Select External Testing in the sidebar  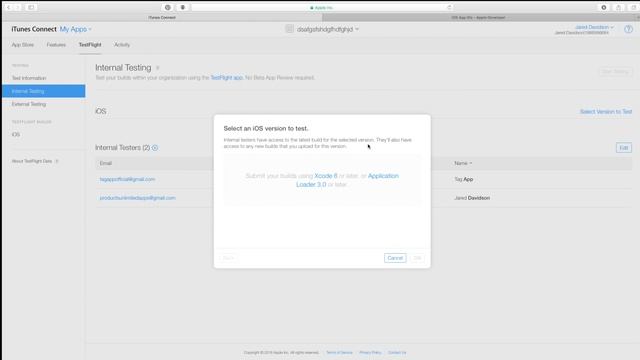[x=29, y=104]
